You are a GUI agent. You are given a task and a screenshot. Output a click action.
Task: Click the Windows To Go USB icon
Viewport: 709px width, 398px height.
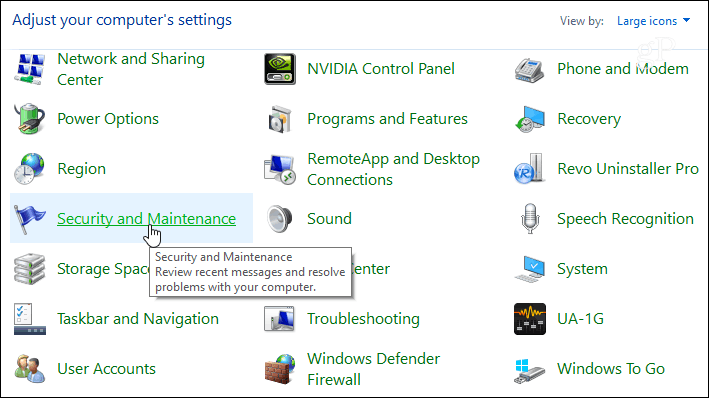pyautogui.click(x=529, y=371)
